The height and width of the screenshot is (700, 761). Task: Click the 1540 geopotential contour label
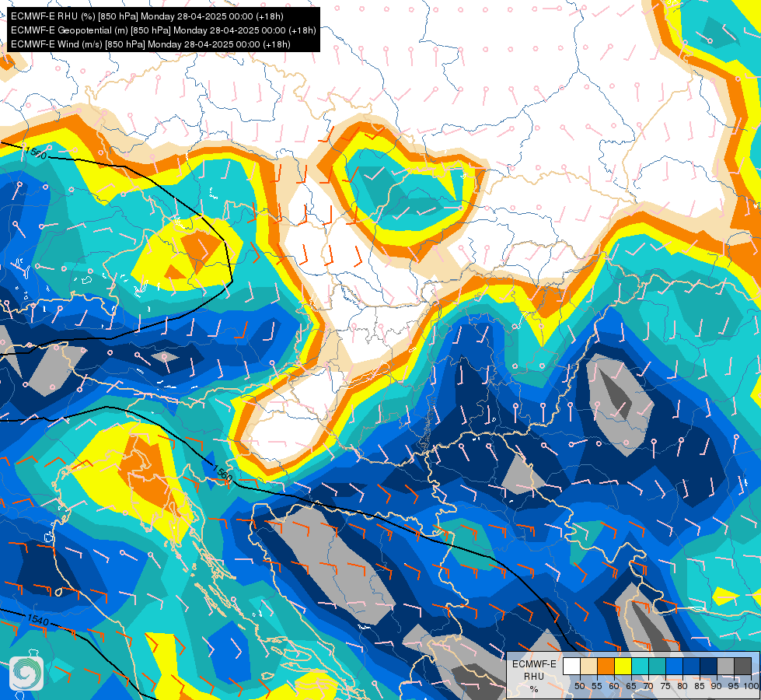38,621
